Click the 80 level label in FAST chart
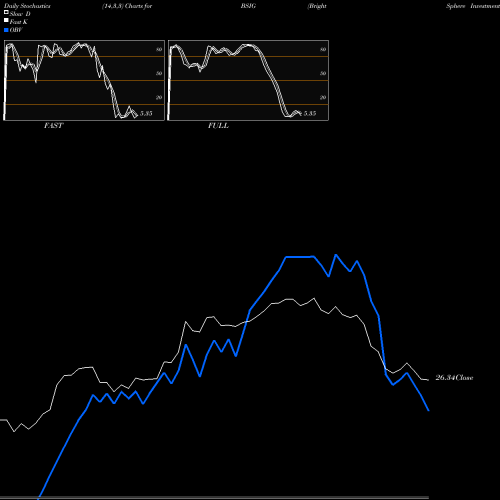This screenshot has width=500, height=500. point(159,49)
